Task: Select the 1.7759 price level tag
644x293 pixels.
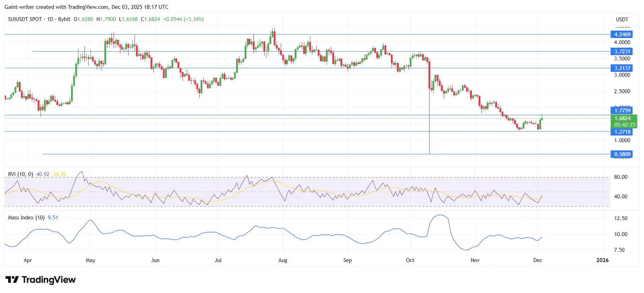Action: point(622,111)
